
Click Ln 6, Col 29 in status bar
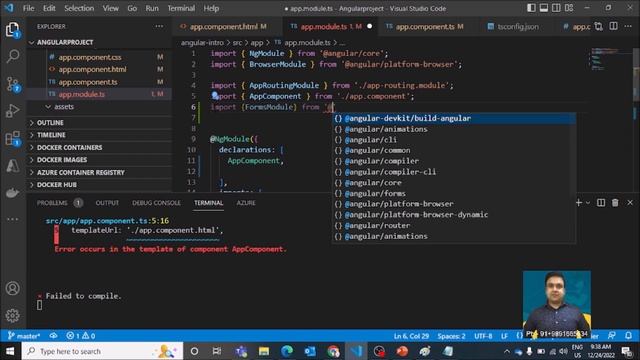(411, 336)
